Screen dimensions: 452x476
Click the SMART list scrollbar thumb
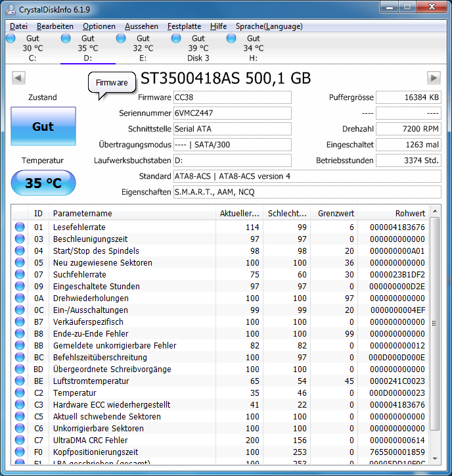click(x=435, y=323)
